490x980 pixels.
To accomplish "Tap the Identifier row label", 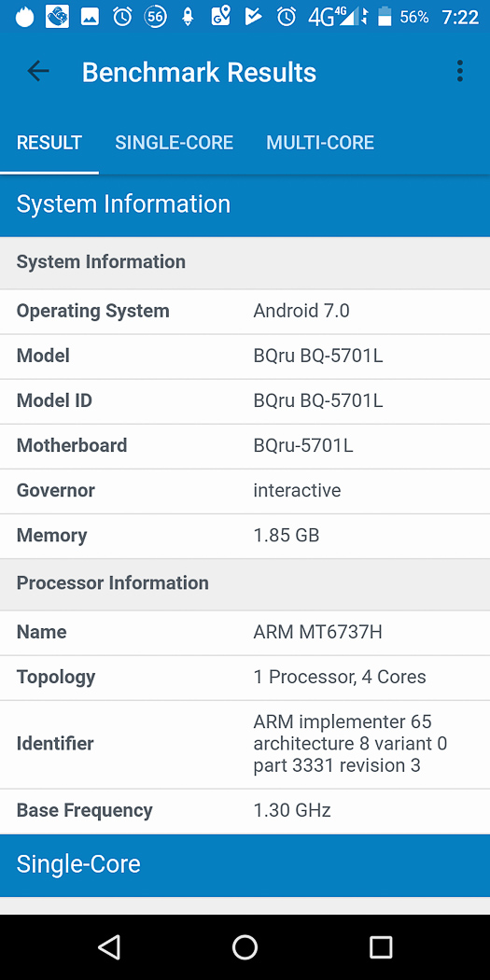I will coord(55,744).
